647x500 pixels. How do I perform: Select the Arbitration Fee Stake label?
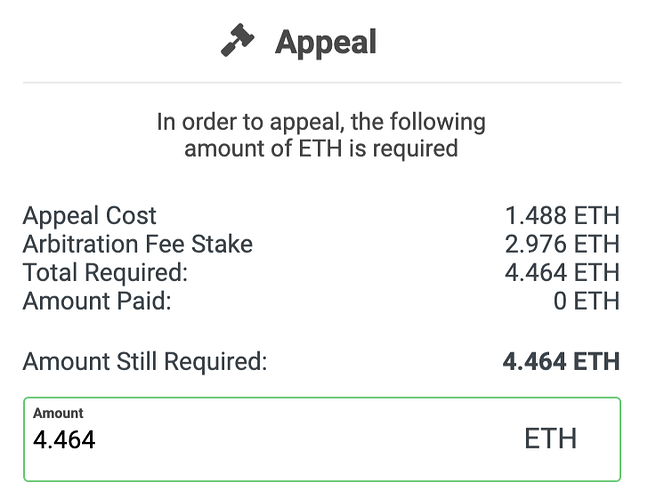(x=137, y=244)
